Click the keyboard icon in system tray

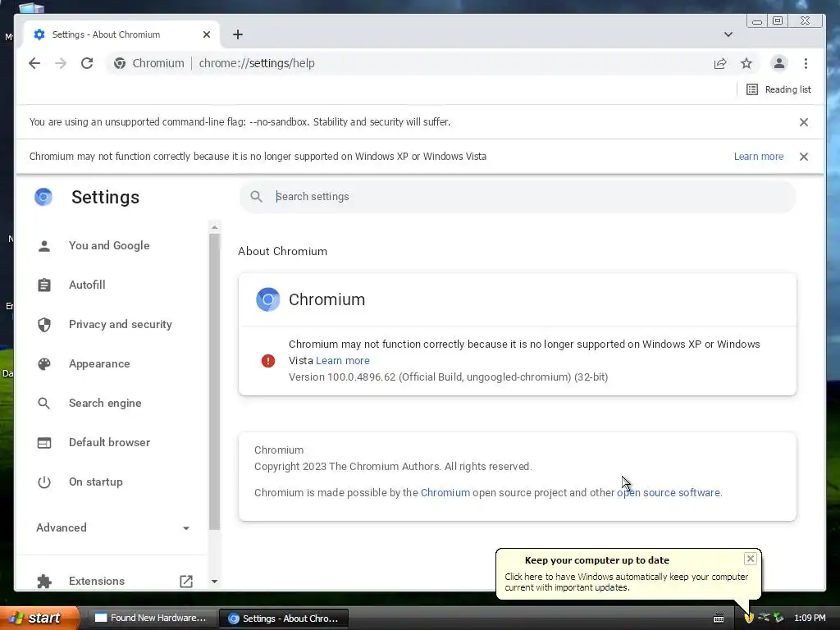tap(719, 619)
